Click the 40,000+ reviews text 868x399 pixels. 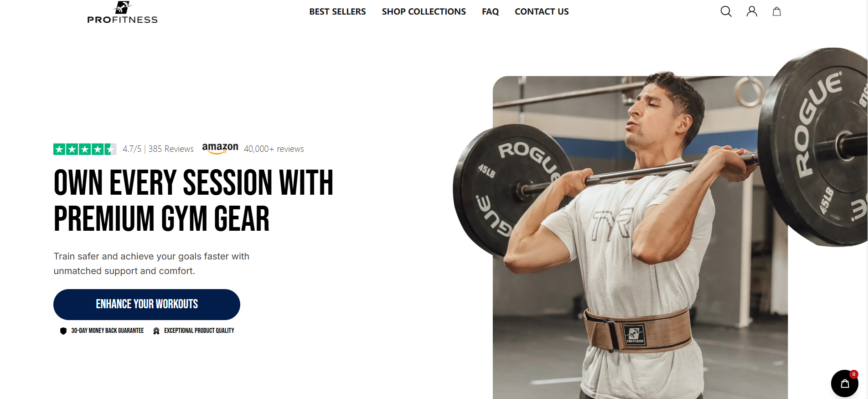coord(274,149)
